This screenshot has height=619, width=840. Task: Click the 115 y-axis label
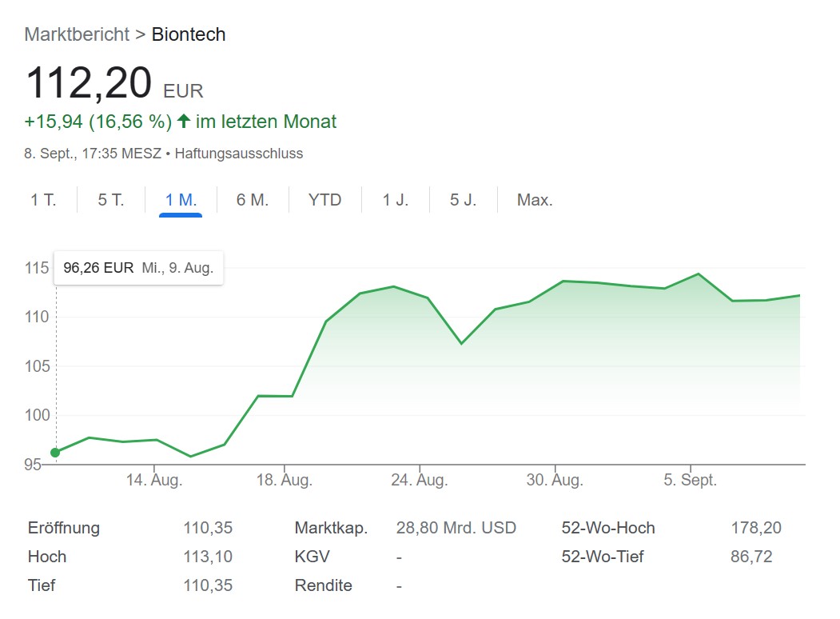37,268
